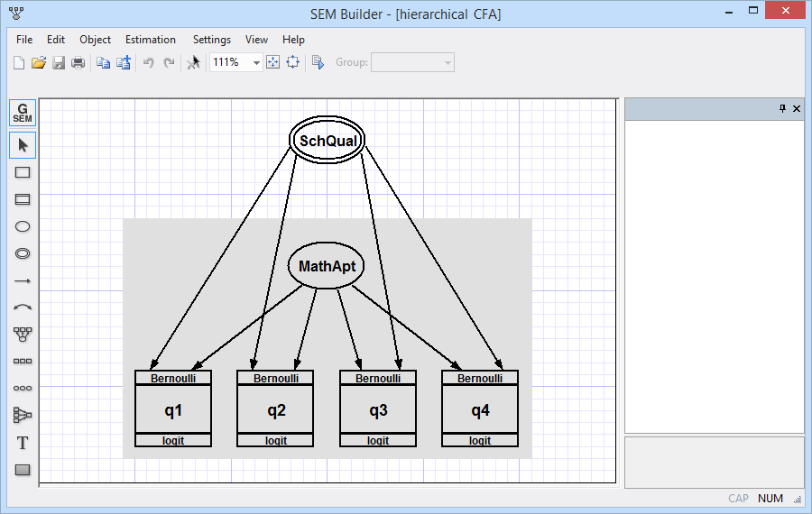Viewport: 812px width, 514px height.
Task: Select the observed variables set tool
Action: [23, 361]
